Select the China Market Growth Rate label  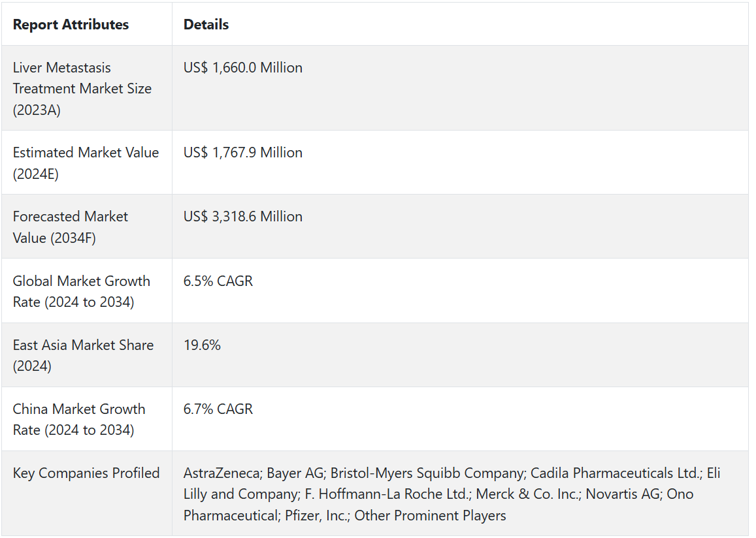[x=78, y=419]
